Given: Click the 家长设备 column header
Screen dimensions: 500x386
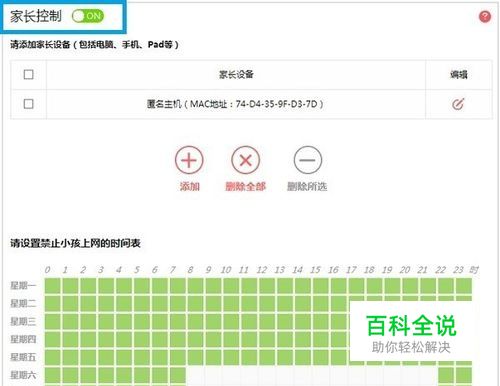Looking at the screenshot, I should coord(236,74).
